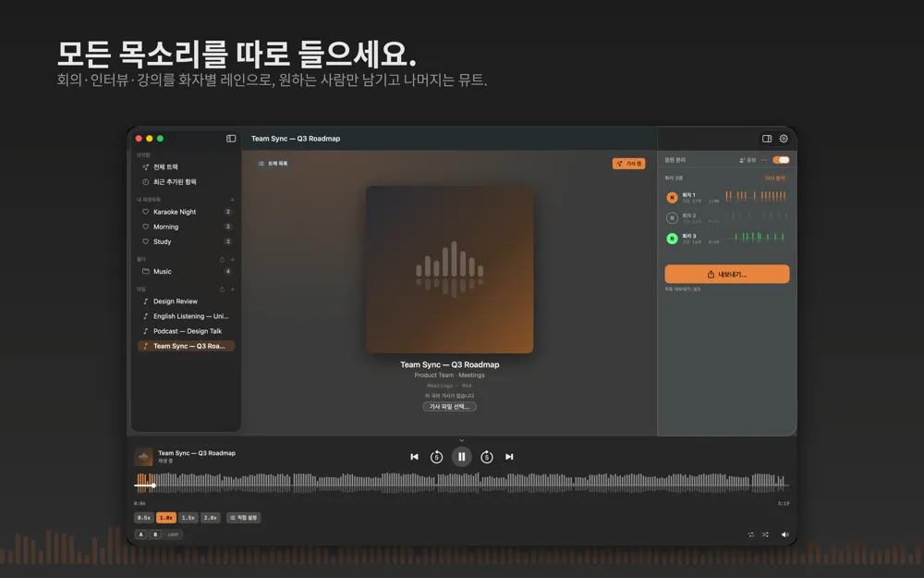Click the 내보내기... export button
The width and height of the screenshot is (924, 578).
[727, 275]
